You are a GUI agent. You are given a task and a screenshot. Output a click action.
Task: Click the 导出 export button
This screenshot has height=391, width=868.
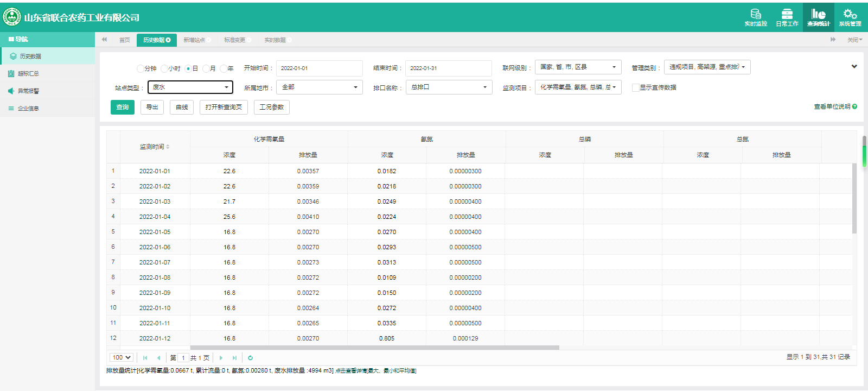click(152, 108)
